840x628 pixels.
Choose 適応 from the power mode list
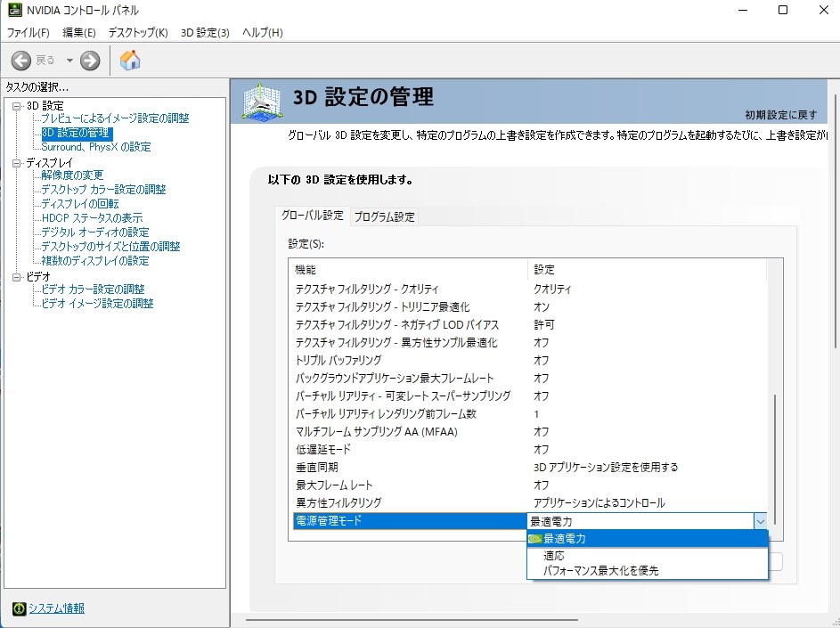(647, 556)
